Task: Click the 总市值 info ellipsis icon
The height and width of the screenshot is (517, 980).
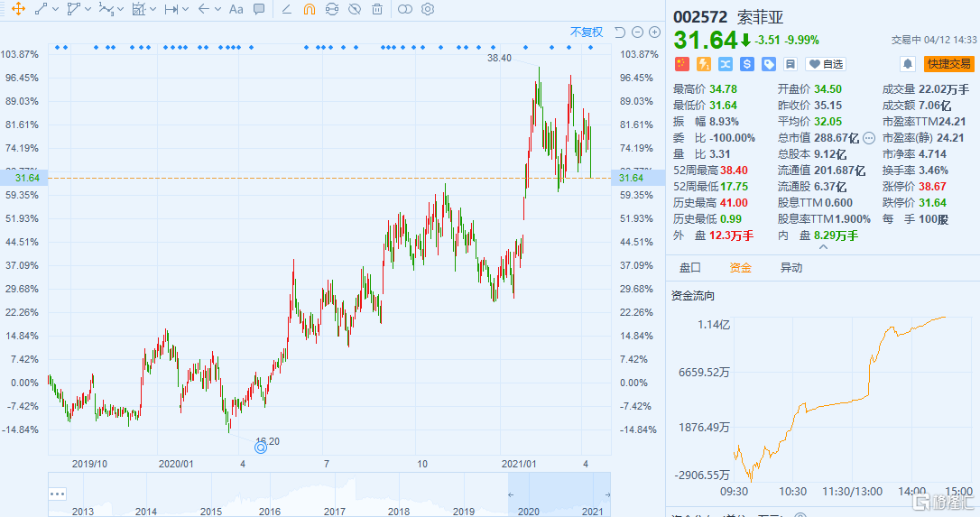Action: (x=869, y=138)
